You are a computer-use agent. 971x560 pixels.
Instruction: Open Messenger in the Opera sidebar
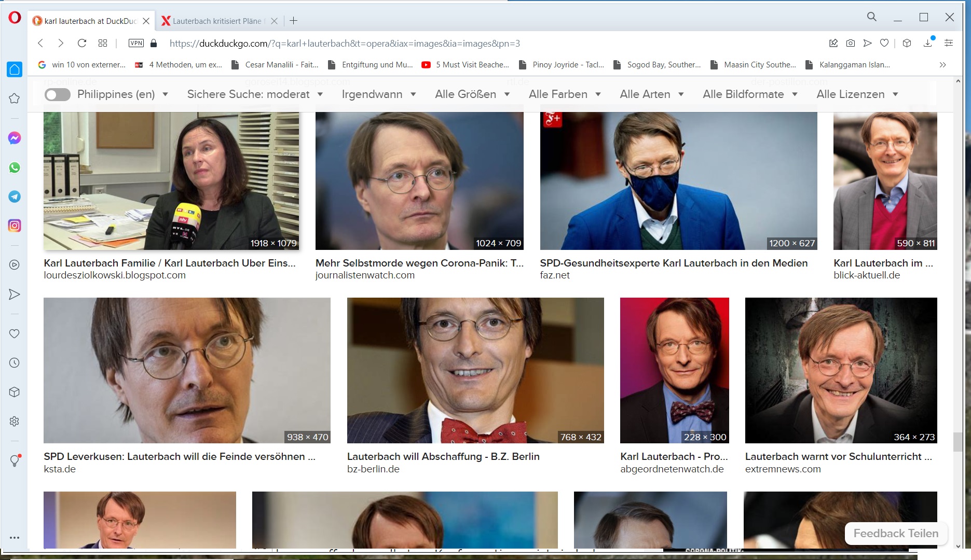click(15, 138)
